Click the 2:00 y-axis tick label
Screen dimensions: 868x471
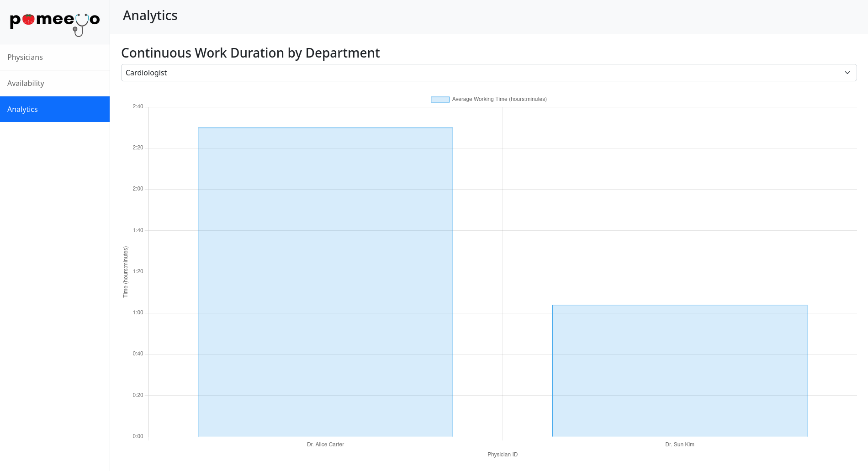tap(138, 189)
